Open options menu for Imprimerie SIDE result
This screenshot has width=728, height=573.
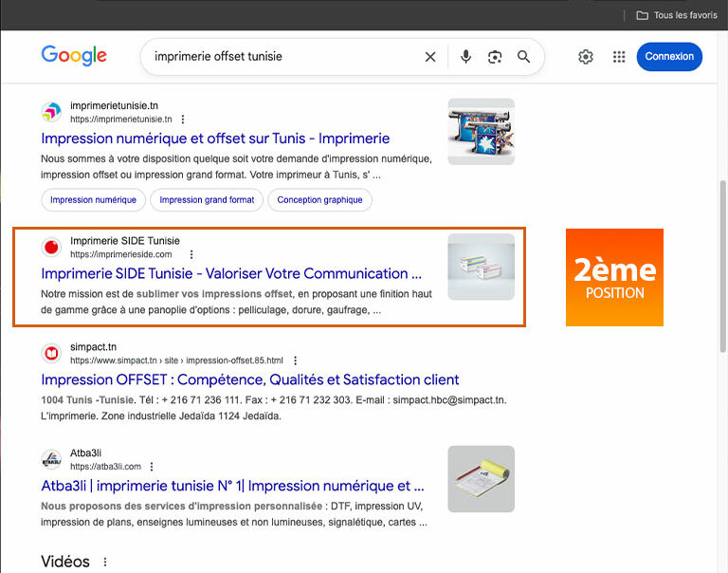click(191, 254)
